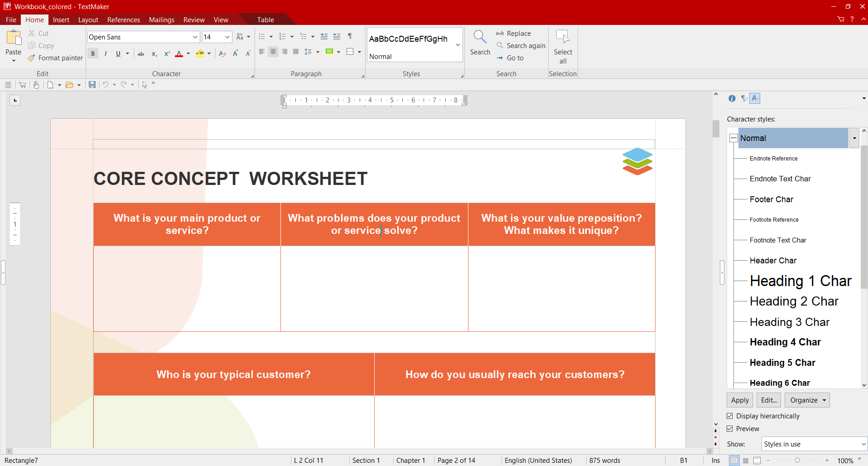
Task: Select the character formatting paintbrush icon in sidebar
Action: tap(755, 98)
